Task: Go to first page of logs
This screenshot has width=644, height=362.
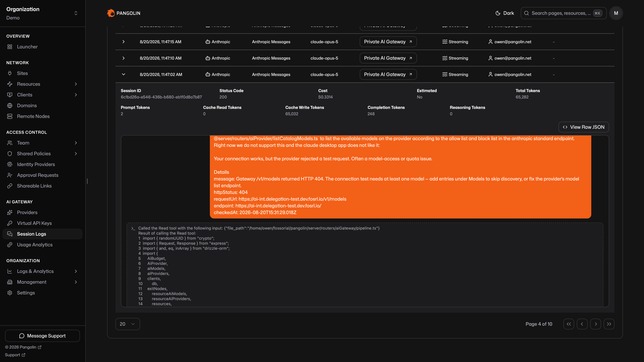Action: pos(569,324)
